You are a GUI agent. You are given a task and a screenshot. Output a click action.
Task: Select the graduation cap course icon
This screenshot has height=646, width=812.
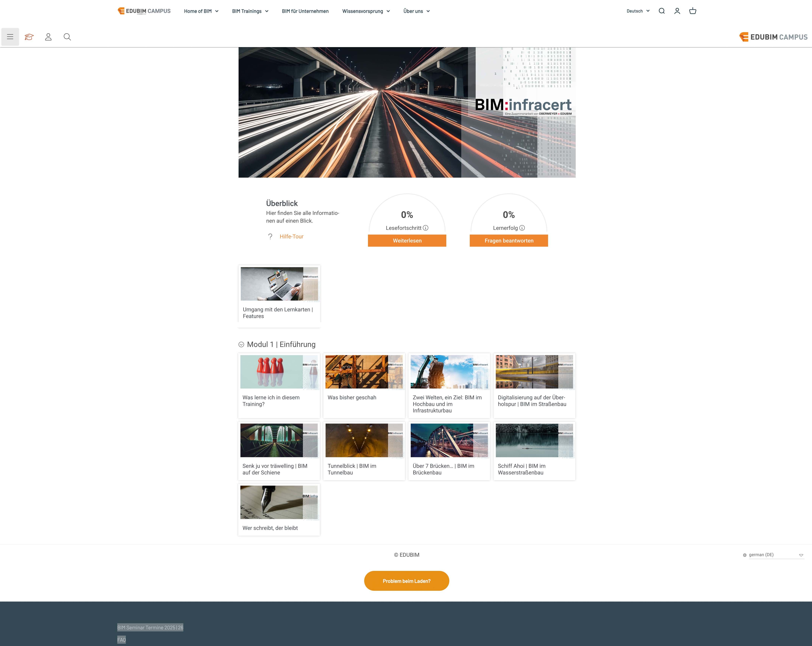(29, 37)
